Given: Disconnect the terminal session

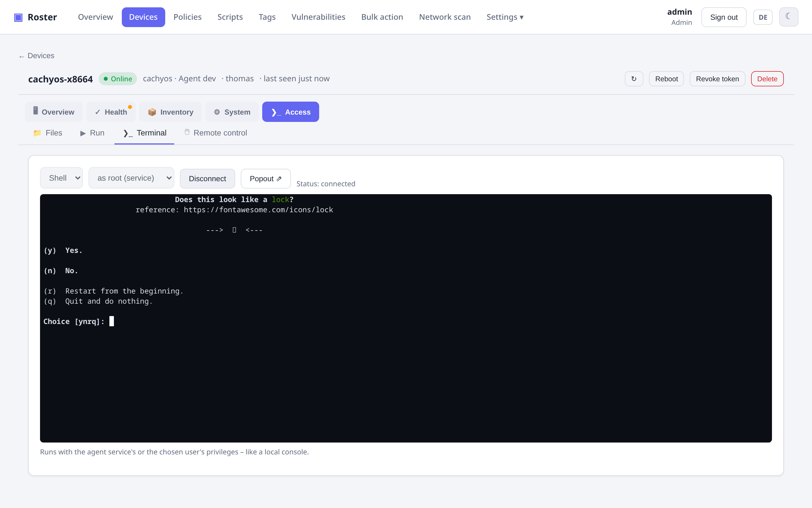Looking at the screenshot, I should pyautogui.click(x=207, y=179).
